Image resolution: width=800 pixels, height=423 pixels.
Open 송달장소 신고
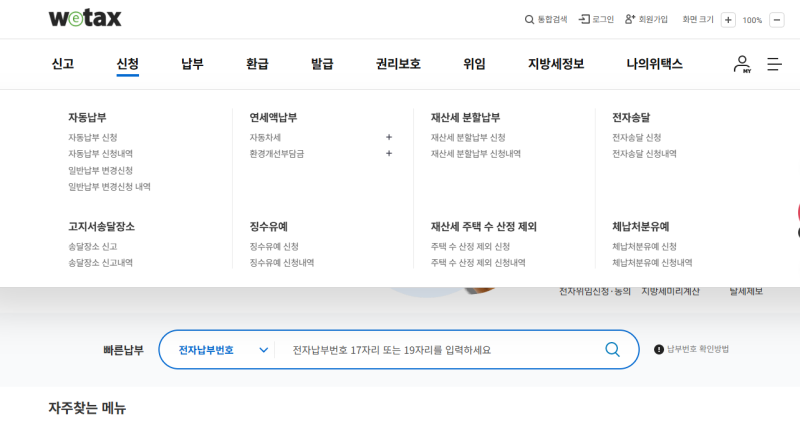point(93,246)
